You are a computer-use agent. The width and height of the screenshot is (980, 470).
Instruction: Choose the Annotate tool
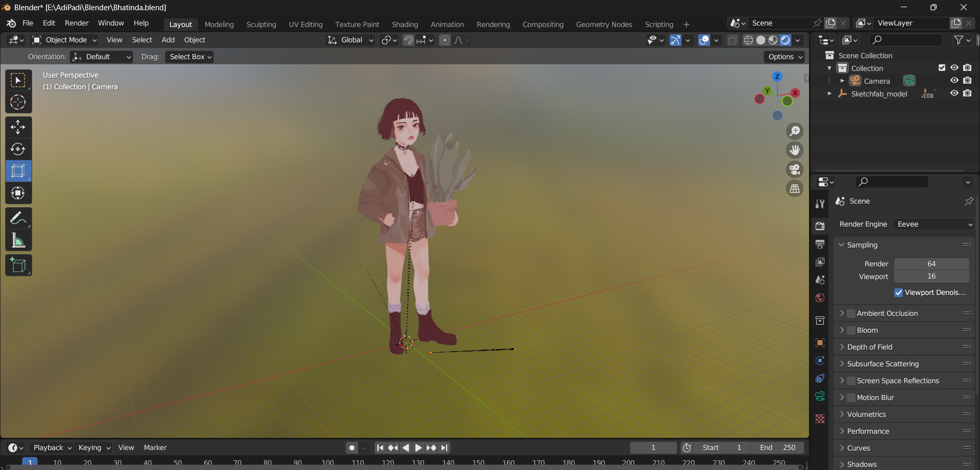point(18,218)
